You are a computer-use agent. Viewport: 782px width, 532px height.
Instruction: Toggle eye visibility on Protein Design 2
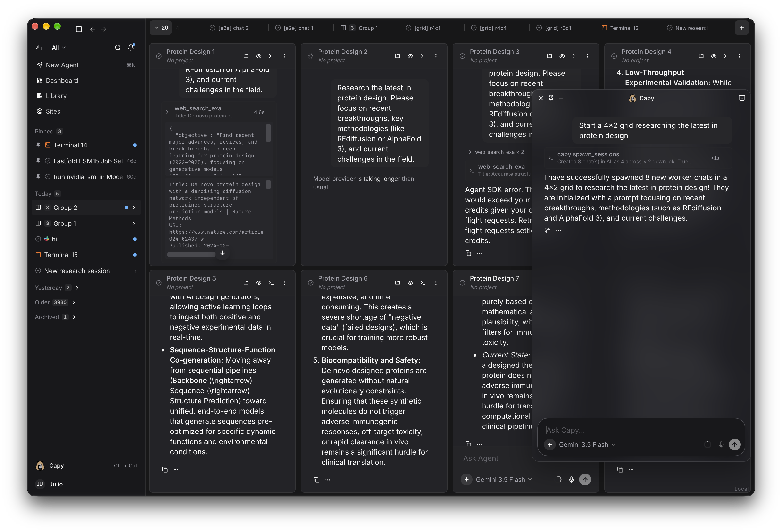[410, 56]
